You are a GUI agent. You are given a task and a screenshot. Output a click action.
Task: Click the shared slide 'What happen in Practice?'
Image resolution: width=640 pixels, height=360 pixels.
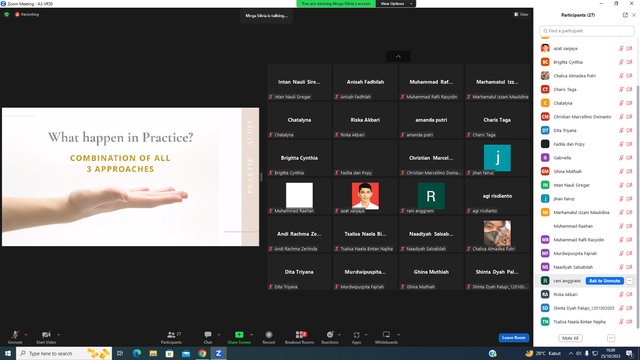tap(130, 177)
